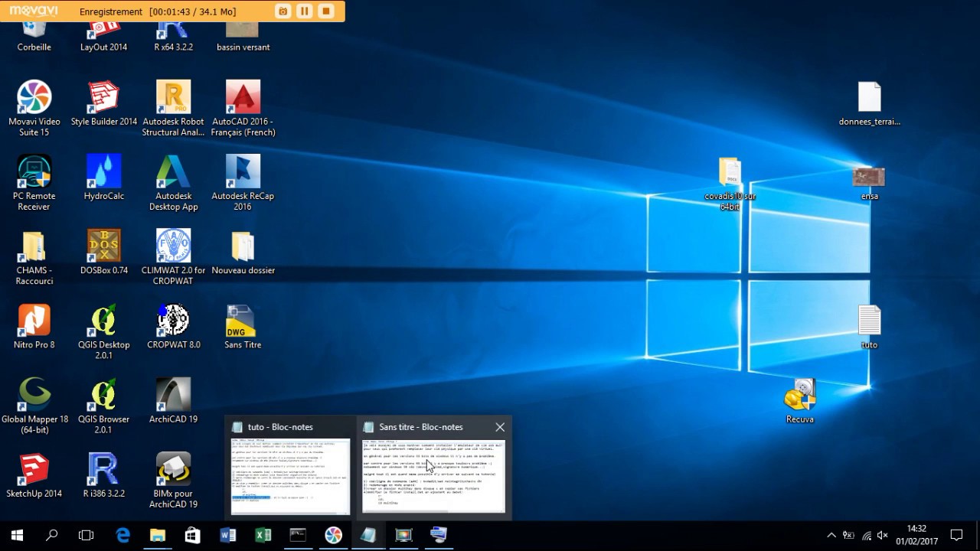This screenshot has width=980, height=551.
Task: Open the monitor-icon taskbar application
Action: [x=403, y=536]
